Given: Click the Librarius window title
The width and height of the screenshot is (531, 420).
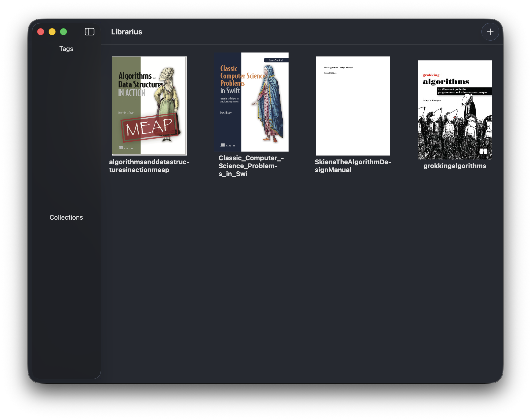Looking at the screenshot, I should pyautogui.click(x=126, y=32).
